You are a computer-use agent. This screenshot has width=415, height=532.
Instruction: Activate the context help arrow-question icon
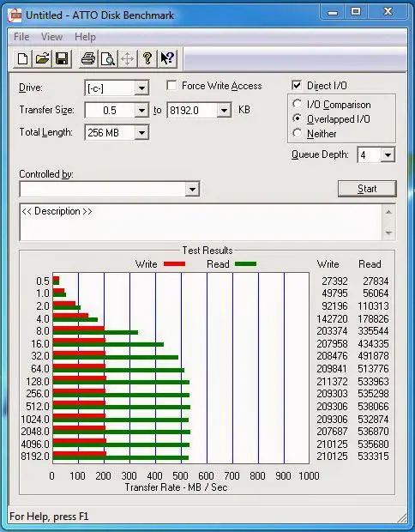[x=167, y=58]
